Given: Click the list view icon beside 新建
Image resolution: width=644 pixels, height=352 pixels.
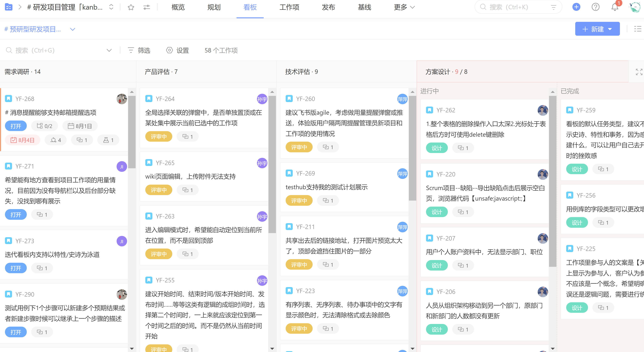Looking at the screenshot, I should pyautogui.click(x=637, y=29).
